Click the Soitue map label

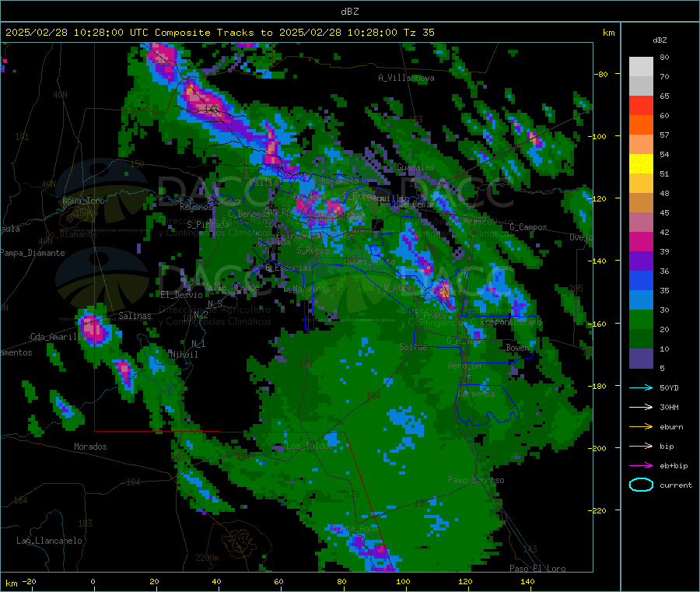(413, 347)
